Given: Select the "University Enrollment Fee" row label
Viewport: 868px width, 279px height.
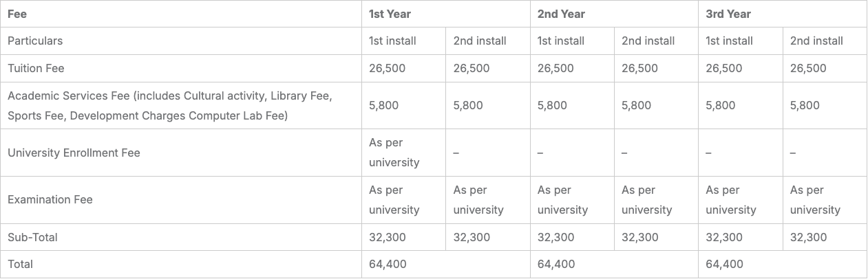Looking at the screenshot, I should pyautogui.click(x=74, y=153).
